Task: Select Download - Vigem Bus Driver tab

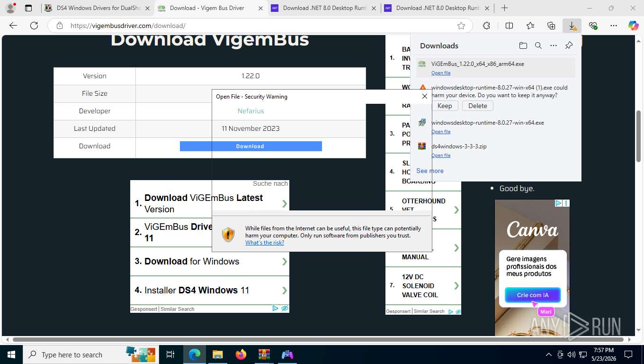Action: pyautogui.click(x=211, y=8)
